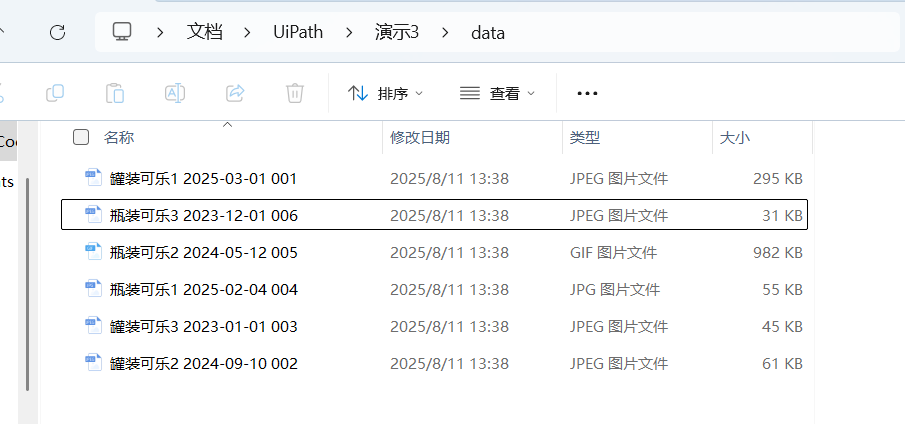Click the JPG icon of 瓶装可乐1 file
Viewport: 905px width, 424px height.
click(x=94, y=288)
